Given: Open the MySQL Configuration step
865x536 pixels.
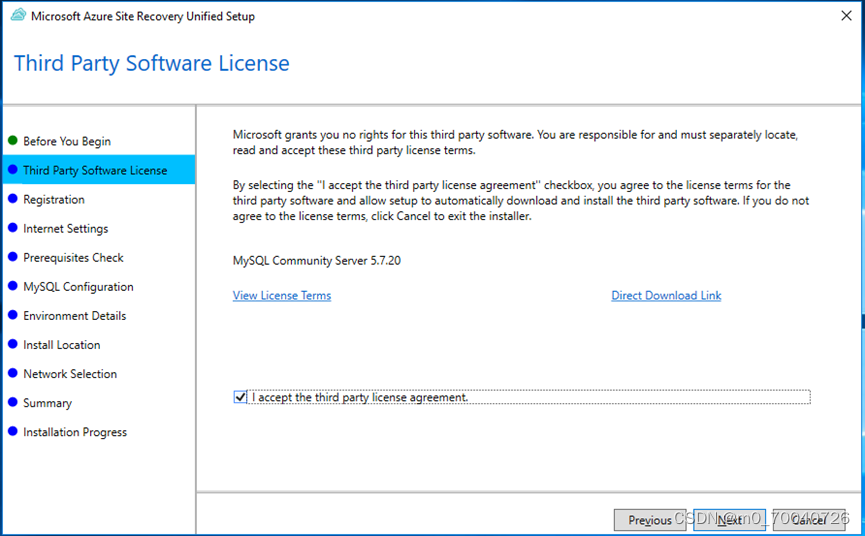Looking at the screenshot, I should pos(78,287).
